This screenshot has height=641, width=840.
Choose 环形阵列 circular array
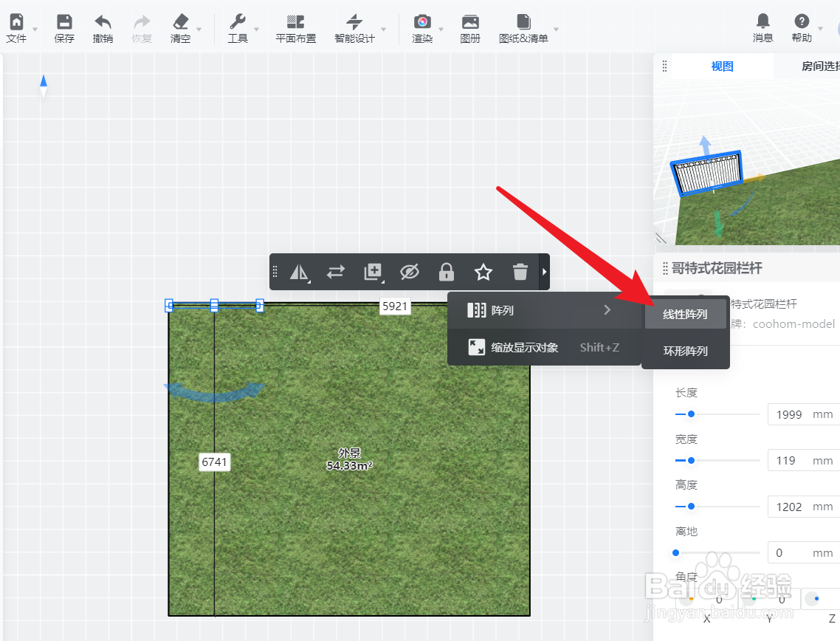pos(685,351)
